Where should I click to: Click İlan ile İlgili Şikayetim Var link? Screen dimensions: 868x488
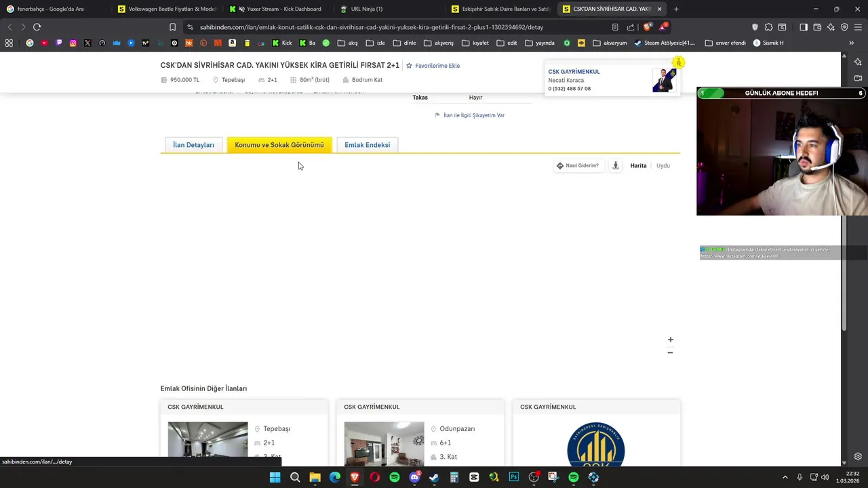[470, 115]
